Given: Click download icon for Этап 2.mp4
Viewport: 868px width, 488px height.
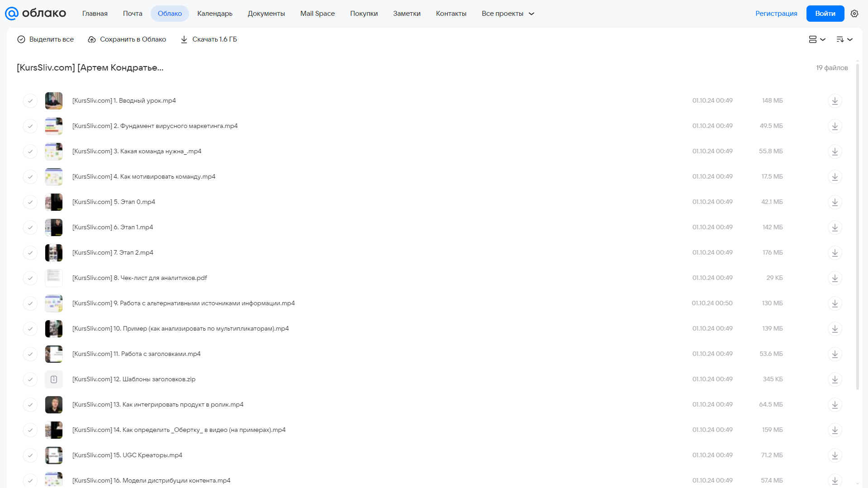Looking at the screenshot, I should pyautogui.click(x=835, y=253).
